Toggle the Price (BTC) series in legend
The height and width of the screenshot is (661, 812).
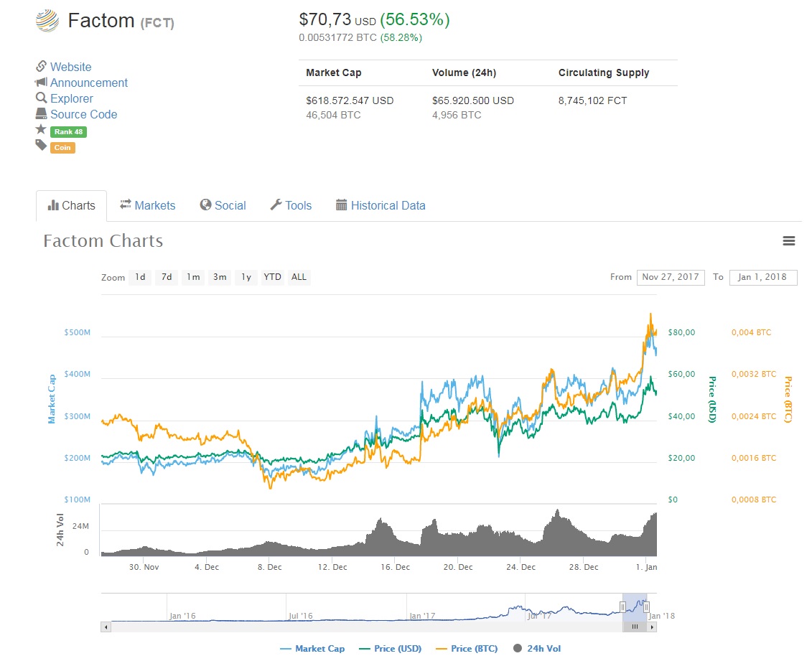467,649
